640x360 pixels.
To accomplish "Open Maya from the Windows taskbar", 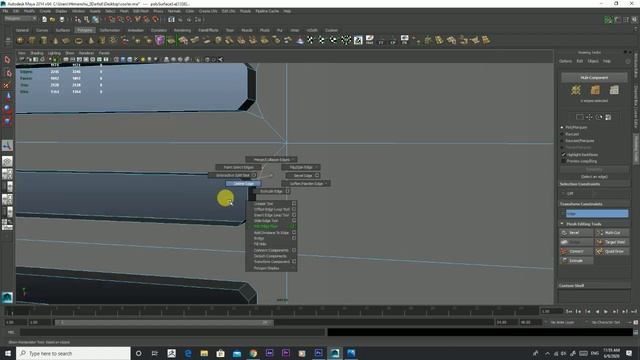I will [x=335, y=353].
